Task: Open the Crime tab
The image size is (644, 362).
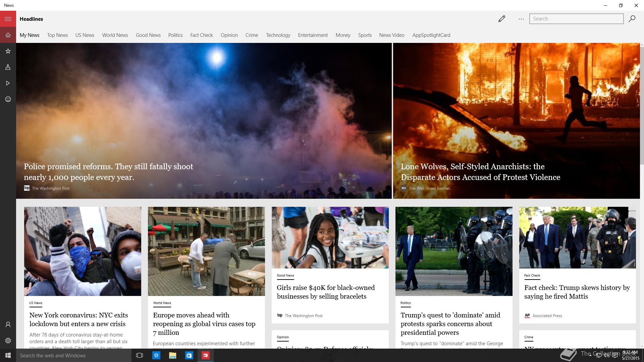Action: tap(252, 35)
